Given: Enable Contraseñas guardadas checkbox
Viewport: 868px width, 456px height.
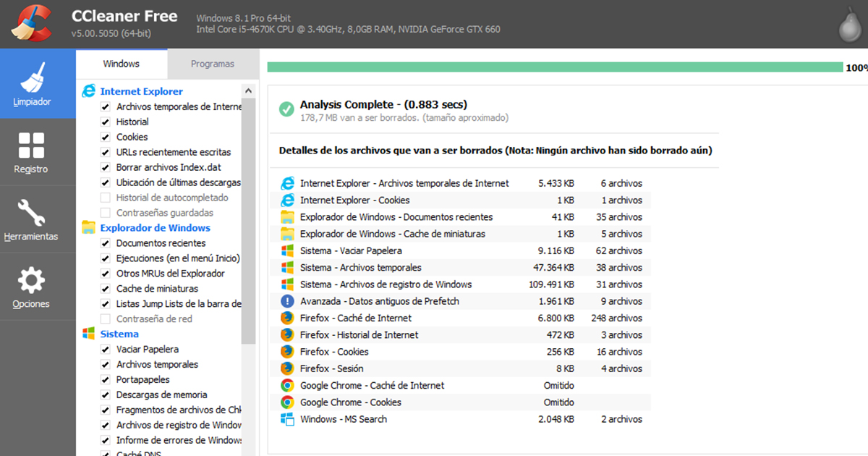Looking at the screenshot, I should (105, 213).
